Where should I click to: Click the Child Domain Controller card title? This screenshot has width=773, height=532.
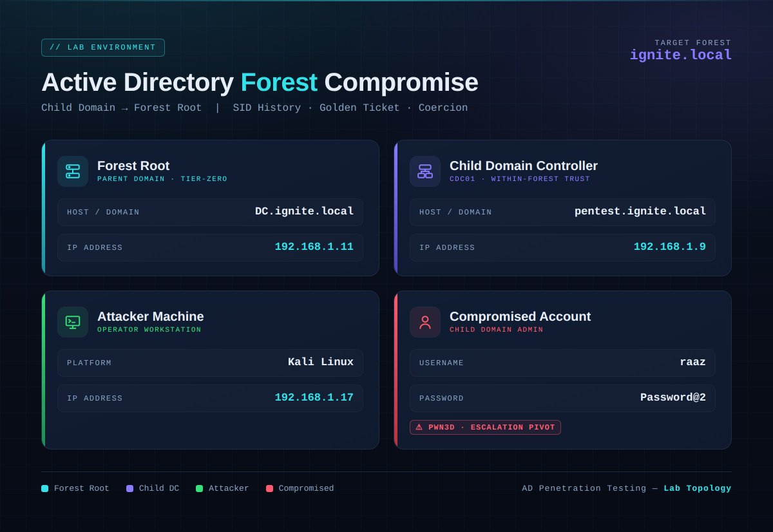[524, 166]
